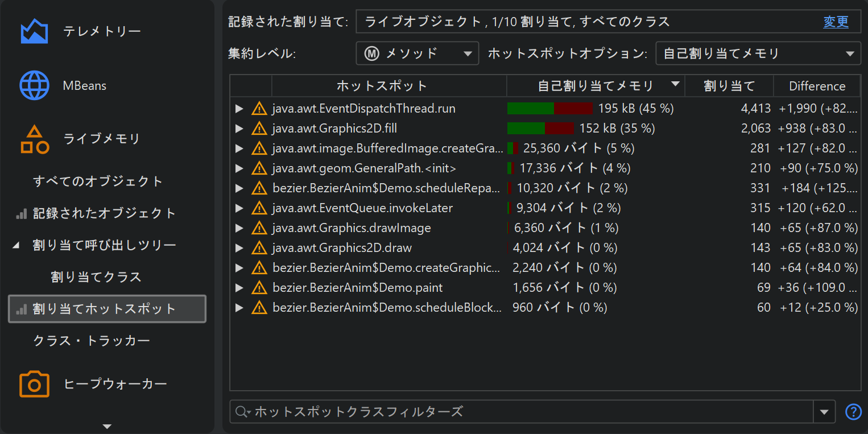
Task: Open the テレメトリー section icon
Action: pyautogui.click(x=34, y=31)
